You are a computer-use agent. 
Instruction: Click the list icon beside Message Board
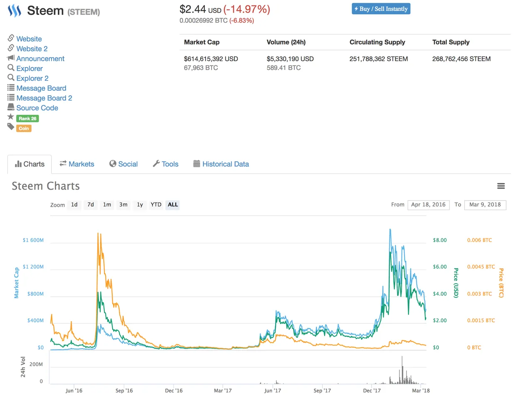click(11, 87)
